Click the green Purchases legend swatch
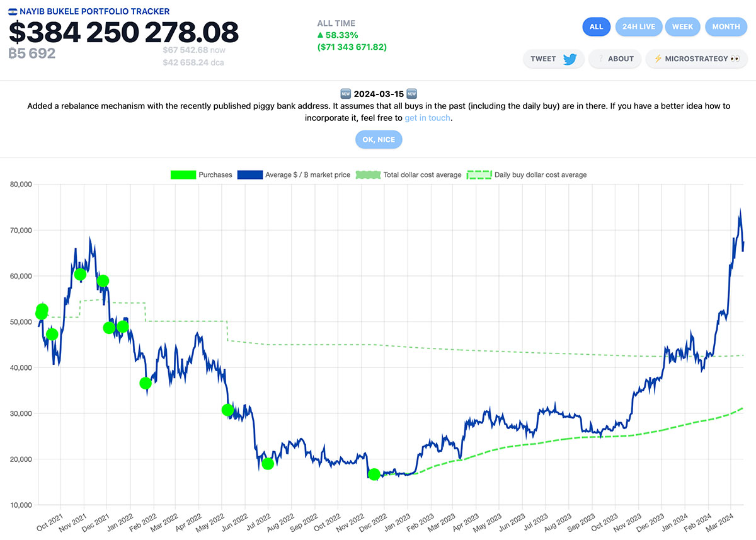The width and height of the screenshot is (756, 540). pyautogui.click(x=183, y=175)
